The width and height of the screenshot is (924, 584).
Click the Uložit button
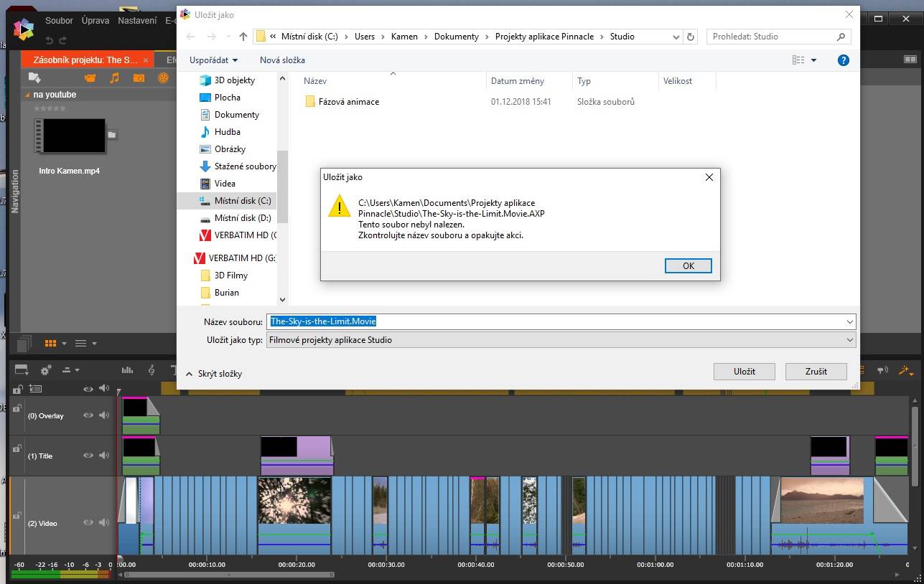pos(745,372)
